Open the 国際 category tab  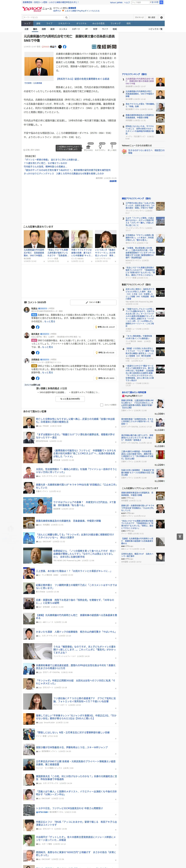44,29
